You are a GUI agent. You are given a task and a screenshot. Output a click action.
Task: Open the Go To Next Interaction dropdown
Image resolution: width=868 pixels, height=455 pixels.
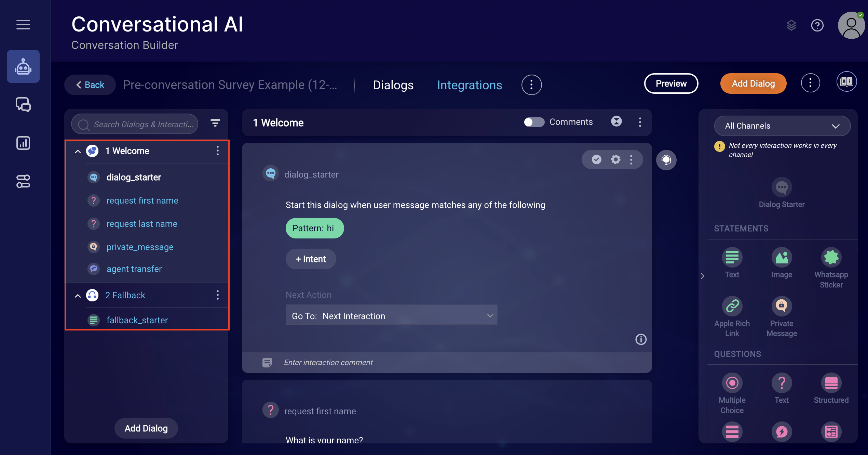(391, 315)
